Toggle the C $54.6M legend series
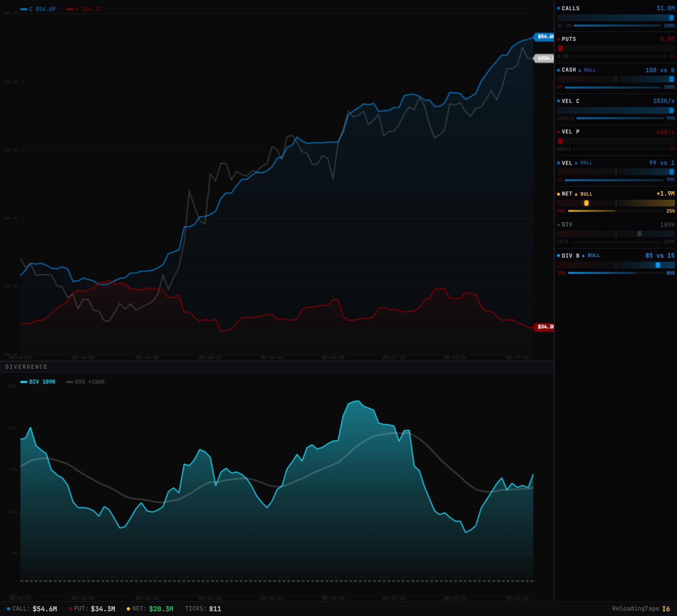The image size is (677, 616). pyautogui.click(x=38, y=9)
